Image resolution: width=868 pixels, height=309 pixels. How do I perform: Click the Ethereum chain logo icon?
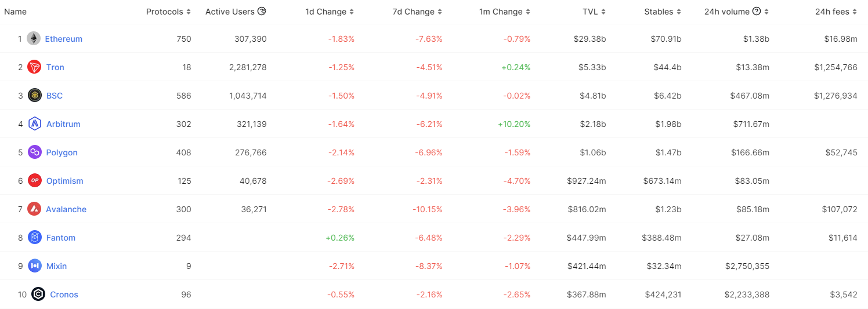[x=34, y=39]
